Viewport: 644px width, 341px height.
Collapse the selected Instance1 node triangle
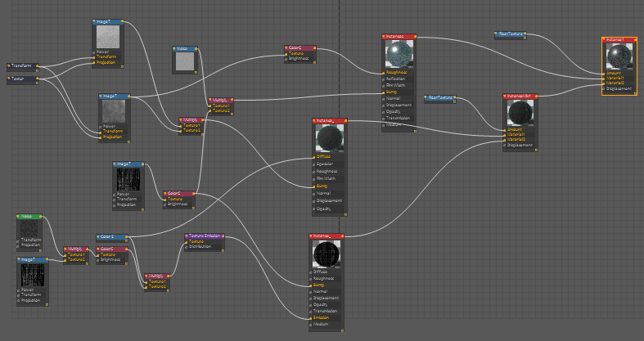[x=605, y=40]
